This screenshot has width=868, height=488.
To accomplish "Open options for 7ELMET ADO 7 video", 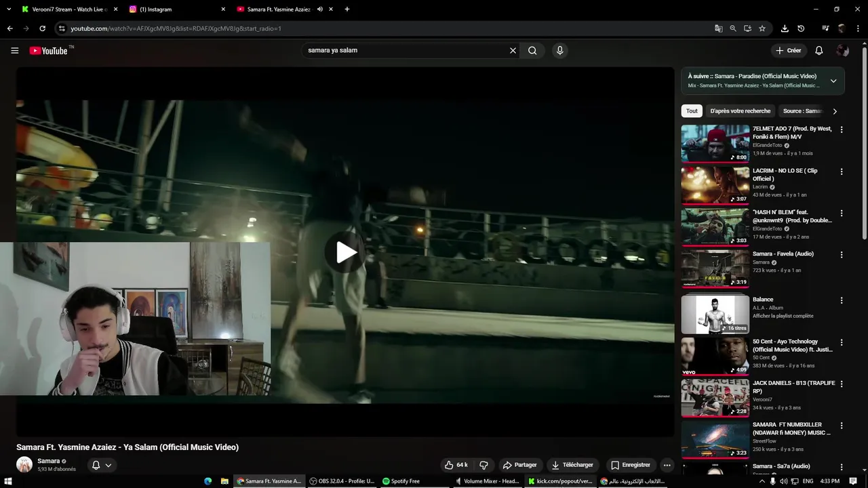I will pos(842,129).
